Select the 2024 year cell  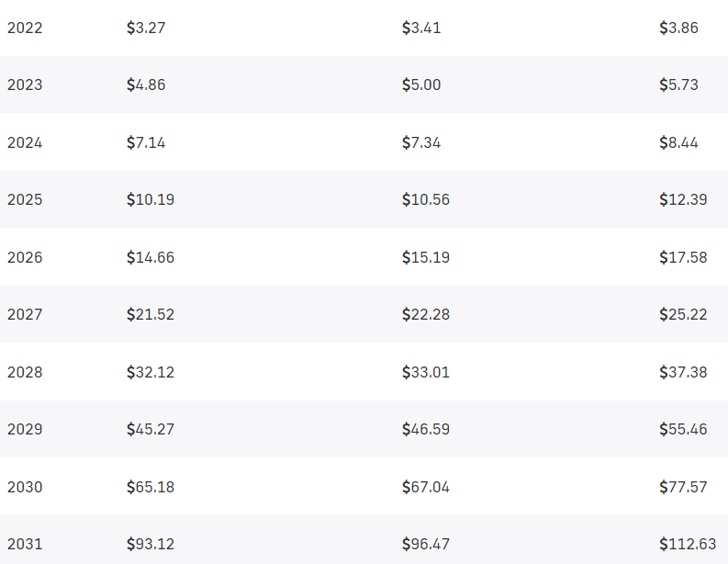click(x=25, y=142)
